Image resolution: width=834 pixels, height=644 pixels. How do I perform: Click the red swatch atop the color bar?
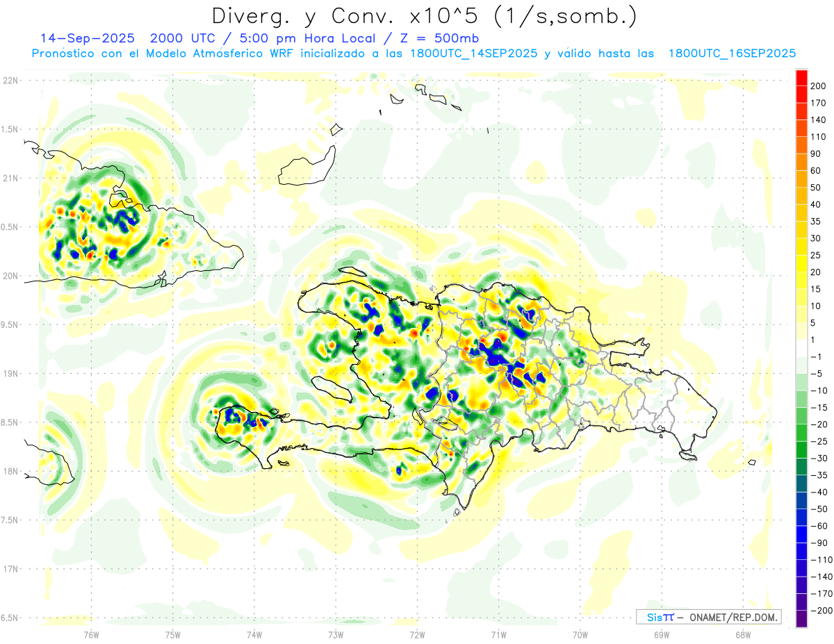(801, 77)
